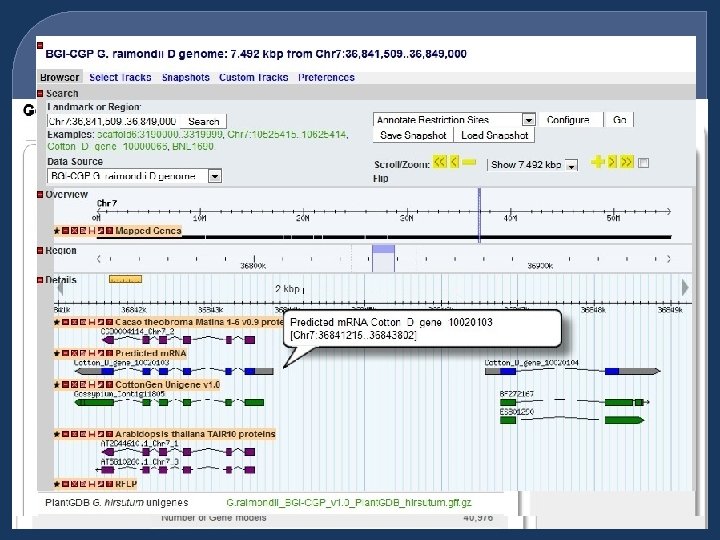The height and width of the screenshot is (540, 720).
Task: Star the RFLP track
Action: (x=57, y=484)
